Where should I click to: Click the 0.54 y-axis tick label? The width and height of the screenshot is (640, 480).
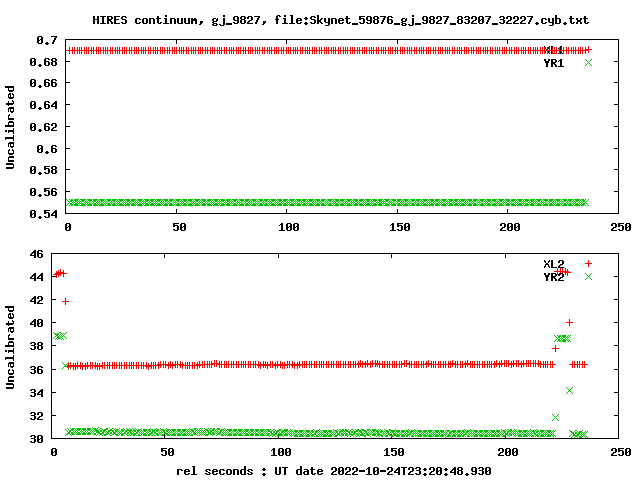point(43,214)
